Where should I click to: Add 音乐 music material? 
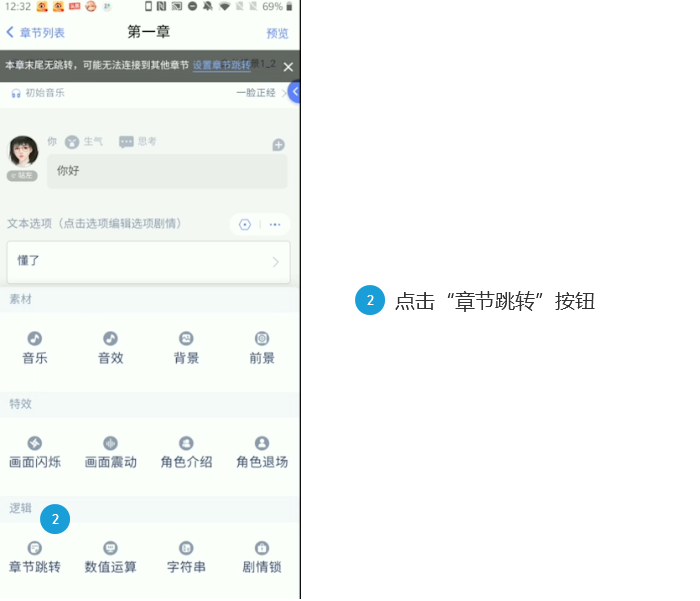(x=35, y=348)
